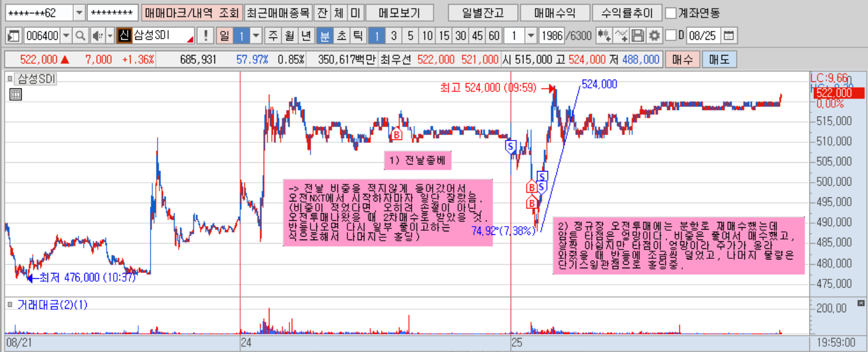
Task: Click the red 매수 buy button
Action: [682, 60]
